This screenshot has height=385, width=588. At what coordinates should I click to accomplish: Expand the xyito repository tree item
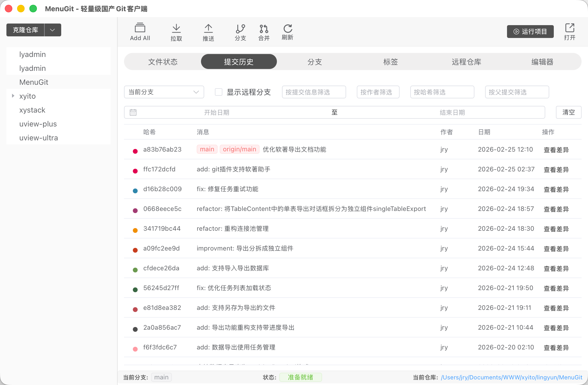(x=13, y=96)
